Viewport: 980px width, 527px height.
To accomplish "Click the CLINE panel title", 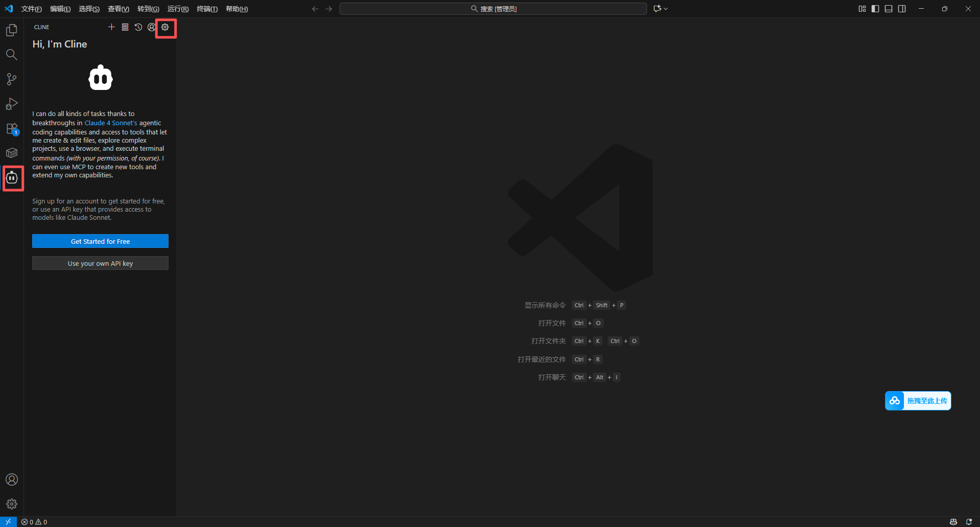I will (x=42, y=27).
